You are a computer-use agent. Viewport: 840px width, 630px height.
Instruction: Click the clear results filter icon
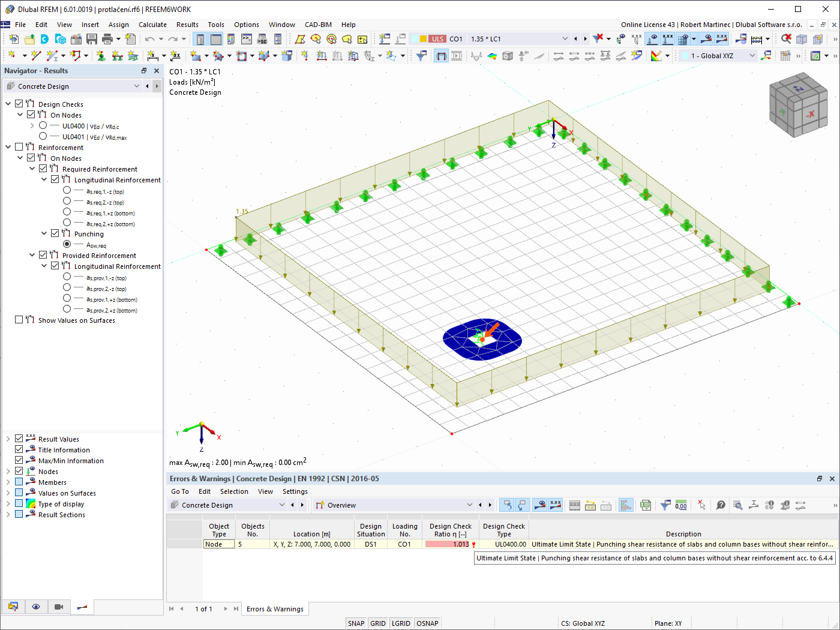(x=598, y=39)
